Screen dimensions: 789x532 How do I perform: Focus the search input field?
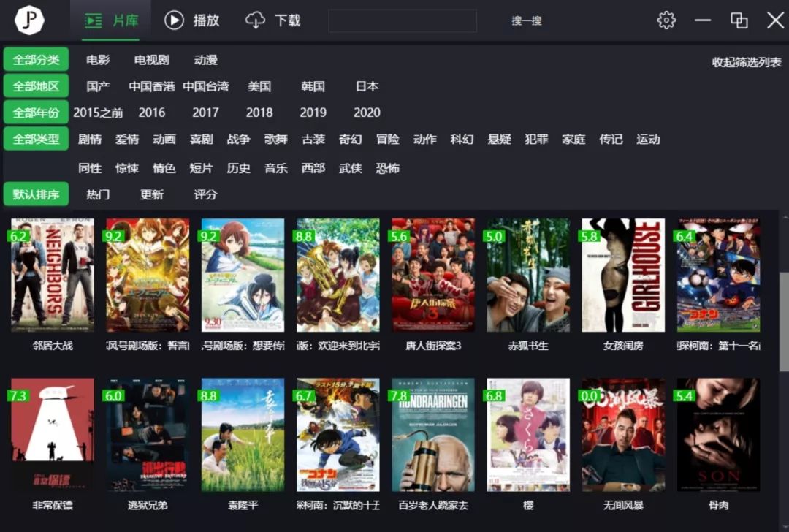coord(403,21)
